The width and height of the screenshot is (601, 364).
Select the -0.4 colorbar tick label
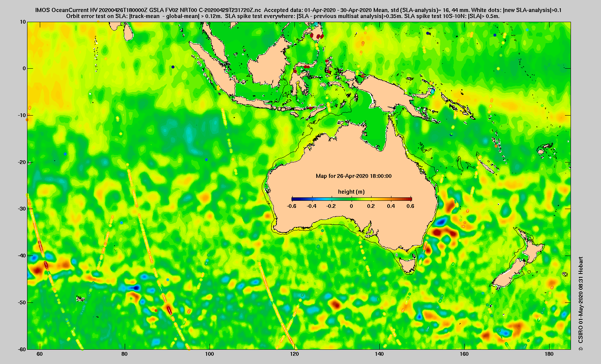pyautogui.click(x=312, y=206)
